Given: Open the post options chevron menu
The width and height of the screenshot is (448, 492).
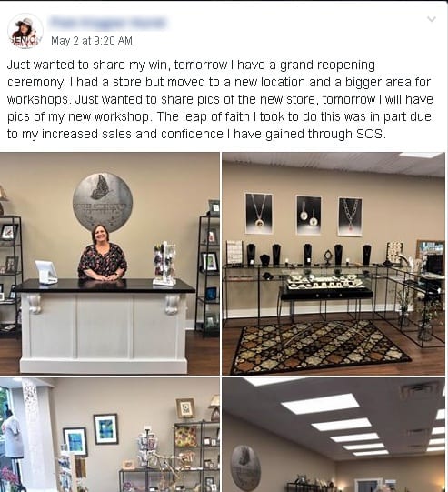Looking at the screenshot, I should (x=432, y=19).
